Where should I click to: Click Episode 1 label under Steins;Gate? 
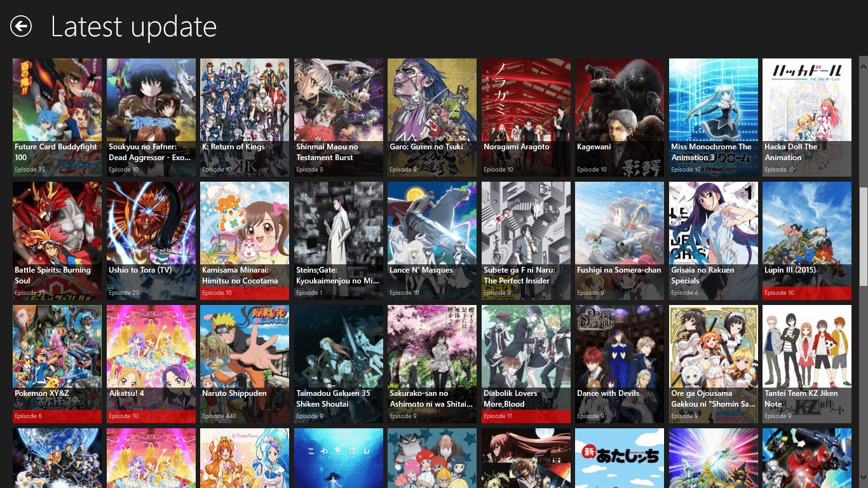tap(309, 293)
